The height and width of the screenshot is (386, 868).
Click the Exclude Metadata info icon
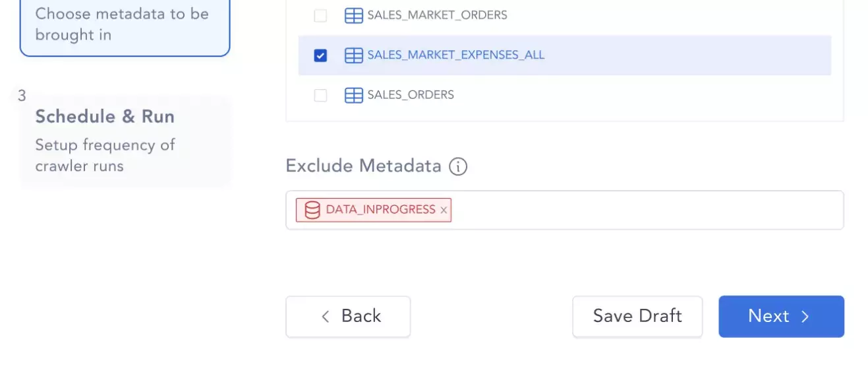pyautogui.click(x=458, y=166)
